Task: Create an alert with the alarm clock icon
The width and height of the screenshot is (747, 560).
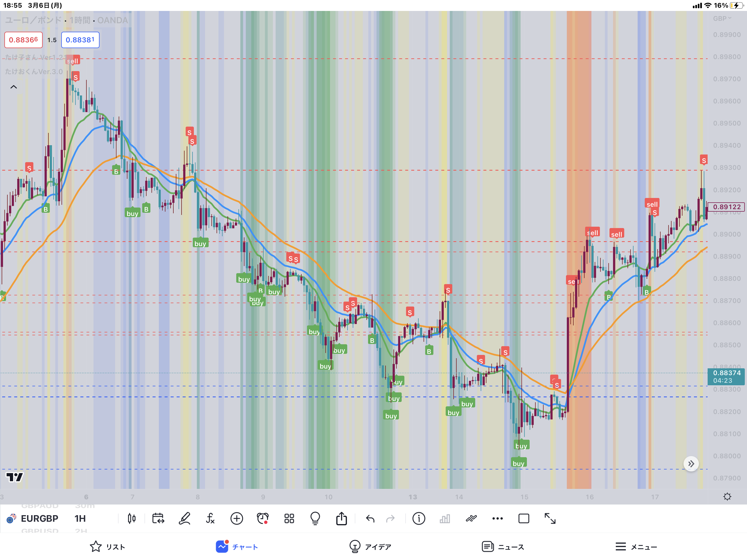Action: point(263,518)
